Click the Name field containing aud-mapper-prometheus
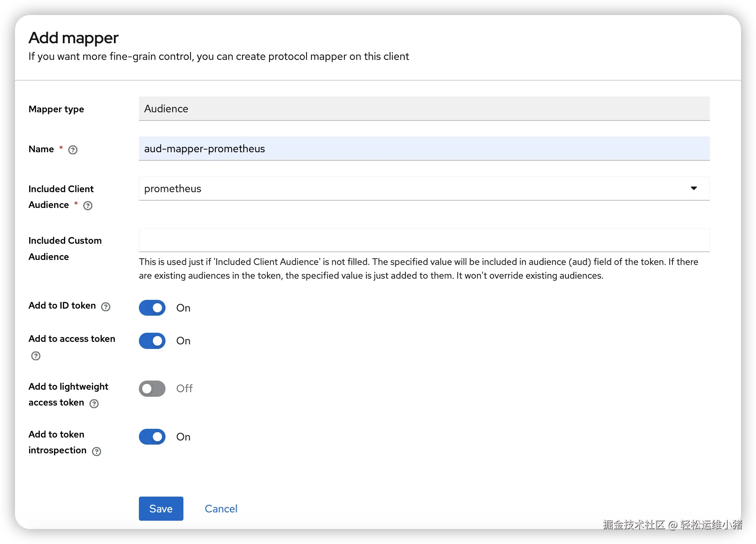The width and height of the screenshot is (756, 544). [424, 149]
